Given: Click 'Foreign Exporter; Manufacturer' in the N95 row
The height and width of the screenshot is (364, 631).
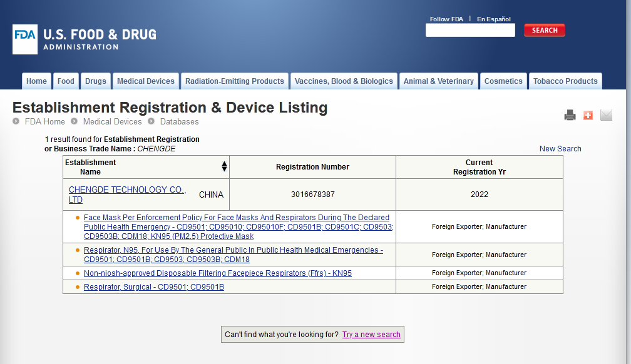Looking at the screenshot, I should (x=480, y=255).
